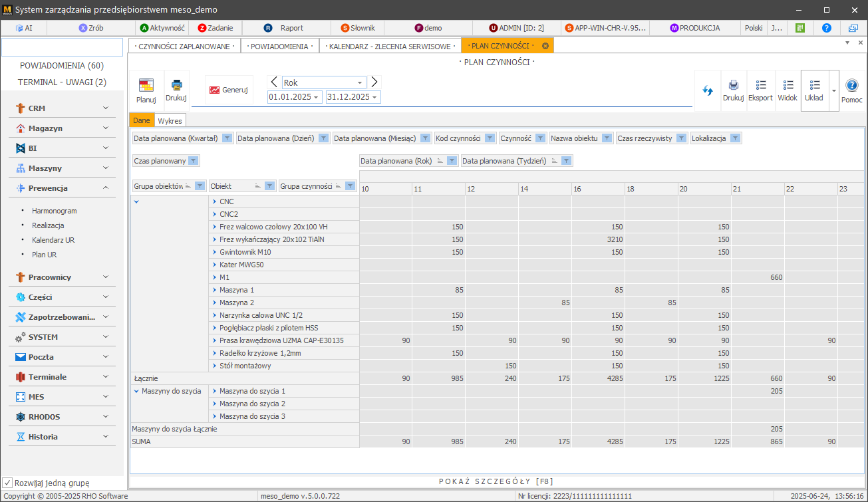Screen dimensions: 868x502
Task: Click the sidebar search input field
Action: (x=62, y=47)
